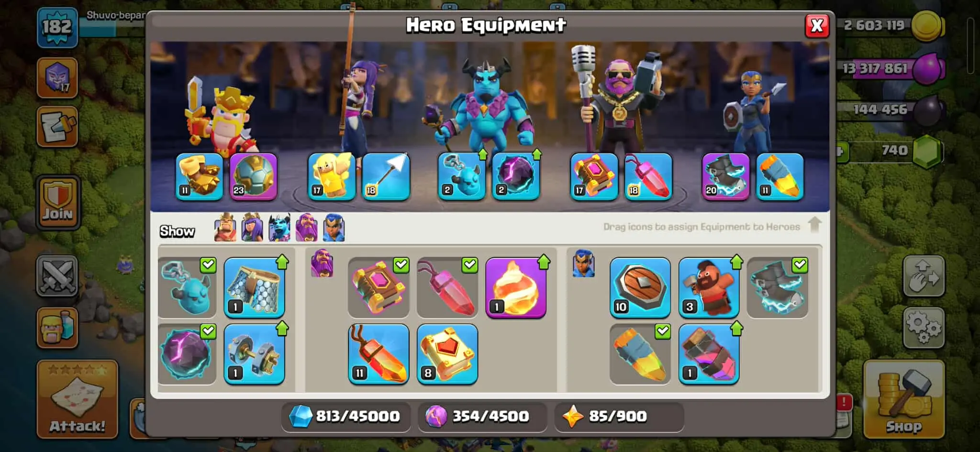Open the Shop

(x=903, y=399)
